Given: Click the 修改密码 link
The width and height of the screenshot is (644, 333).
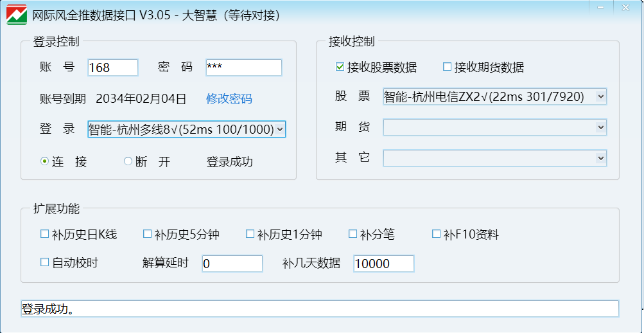Looking at the screenshot, I should coord(229,98).
